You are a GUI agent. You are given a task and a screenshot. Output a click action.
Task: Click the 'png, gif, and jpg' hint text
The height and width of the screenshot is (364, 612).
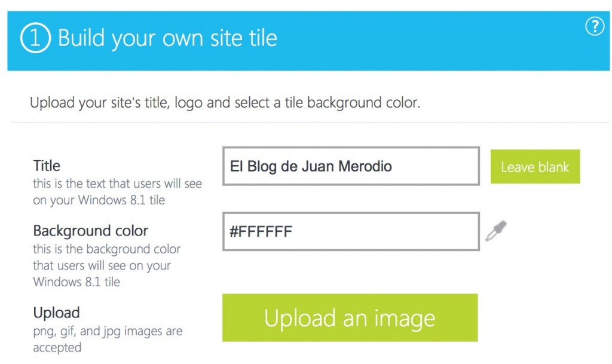108,331
